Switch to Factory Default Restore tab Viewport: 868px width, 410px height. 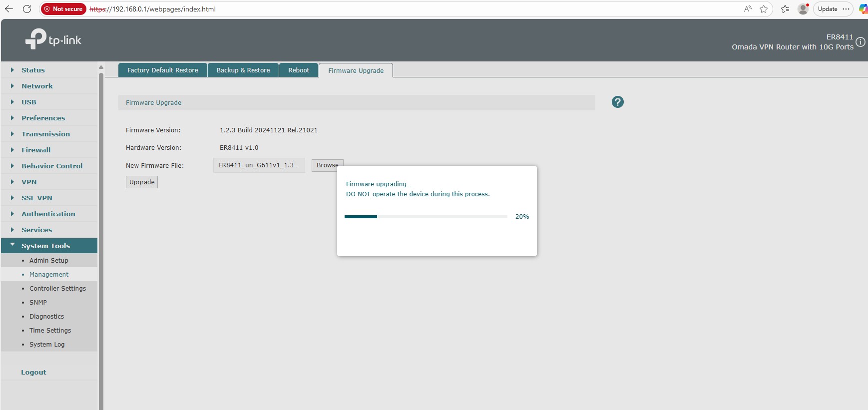(x=162, y=70)
